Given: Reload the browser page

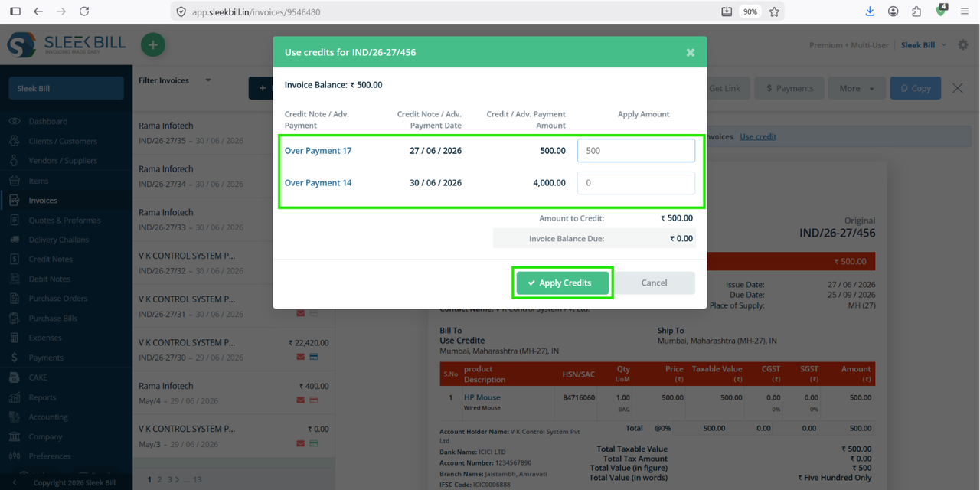Looking at the screenshot, I should coord(84,11).
